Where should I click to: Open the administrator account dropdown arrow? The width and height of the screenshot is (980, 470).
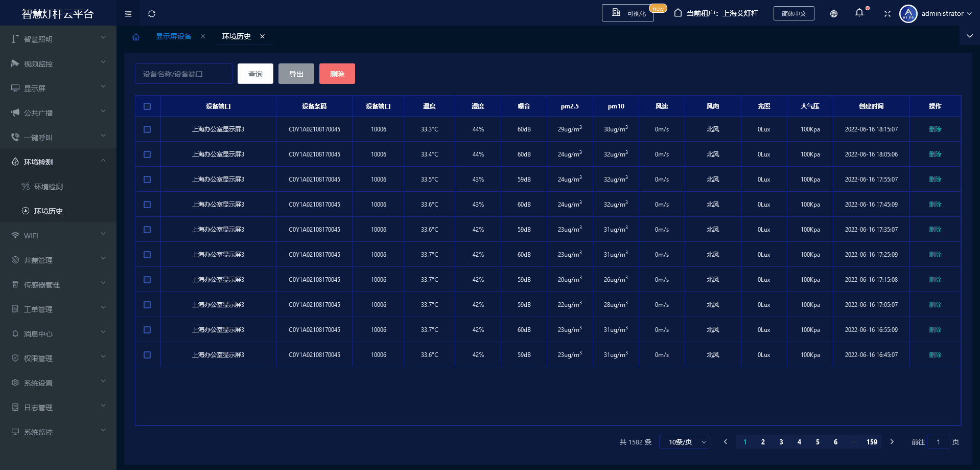pyautogui.click(x=969, y=14)
